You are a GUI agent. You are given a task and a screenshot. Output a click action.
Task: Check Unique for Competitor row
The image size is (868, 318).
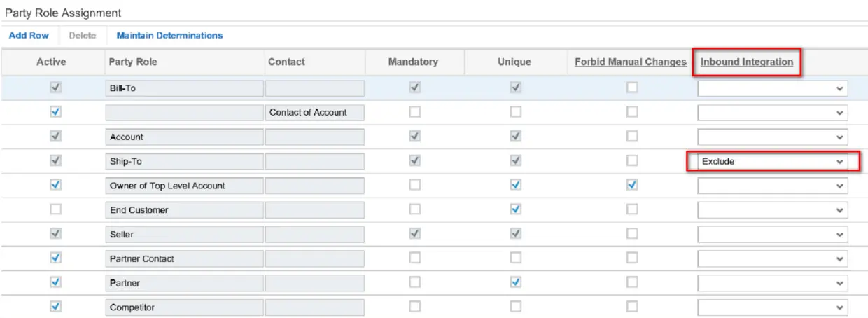tap(514, 307)
